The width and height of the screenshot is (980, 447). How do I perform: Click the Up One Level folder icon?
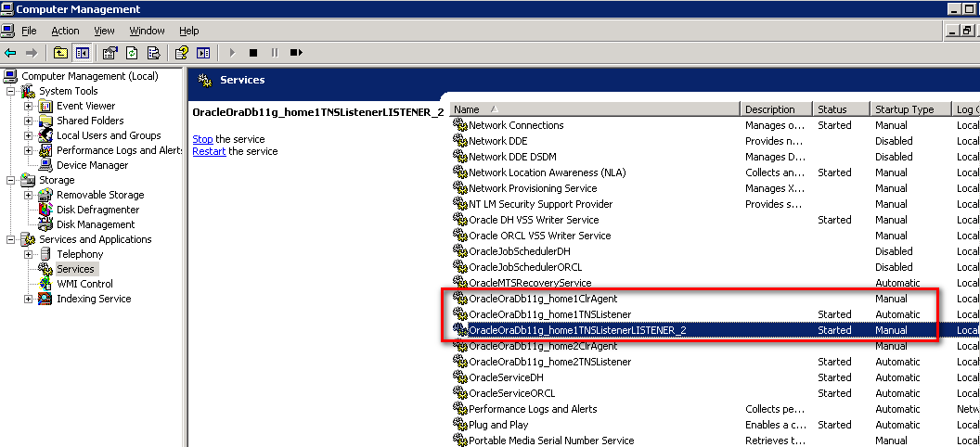pyautogui.click(x=60, y=53)
